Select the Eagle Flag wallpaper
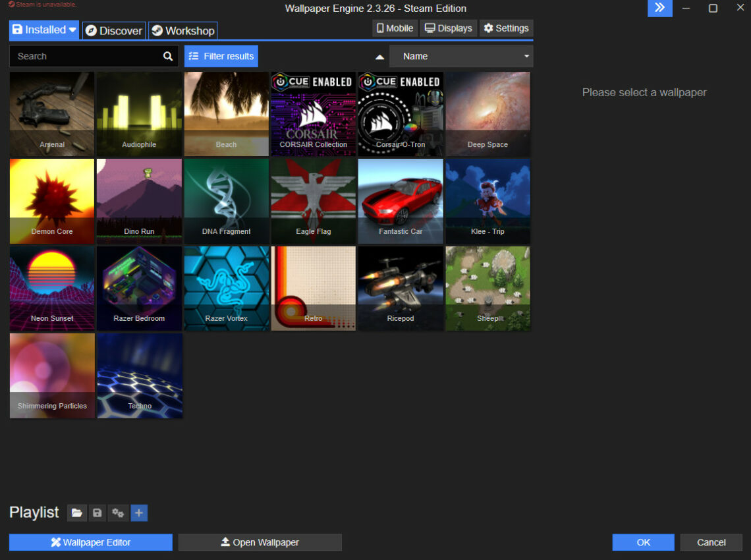This screenshot has width=751, height=560. [314, 201]
